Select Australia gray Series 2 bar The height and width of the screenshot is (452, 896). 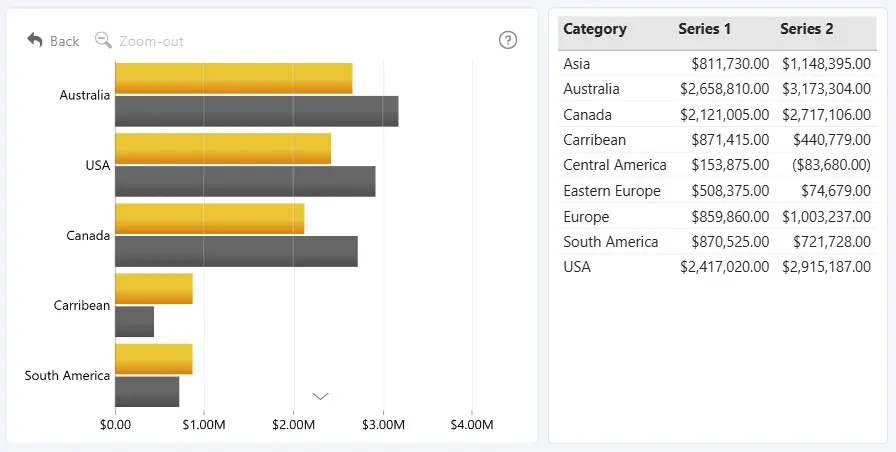pyautogui.click(x=257, y=111)
